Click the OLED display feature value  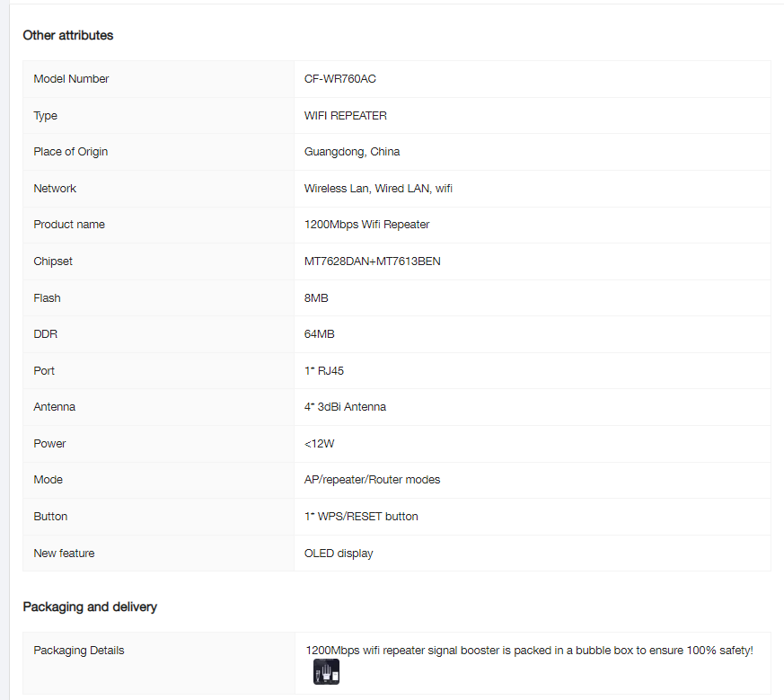[339, 554]
